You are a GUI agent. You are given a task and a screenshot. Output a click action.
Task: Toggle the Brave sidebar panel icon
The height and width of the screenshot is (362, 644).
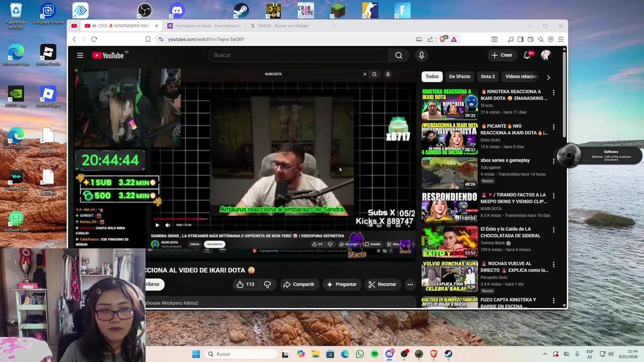coord(520,39)
